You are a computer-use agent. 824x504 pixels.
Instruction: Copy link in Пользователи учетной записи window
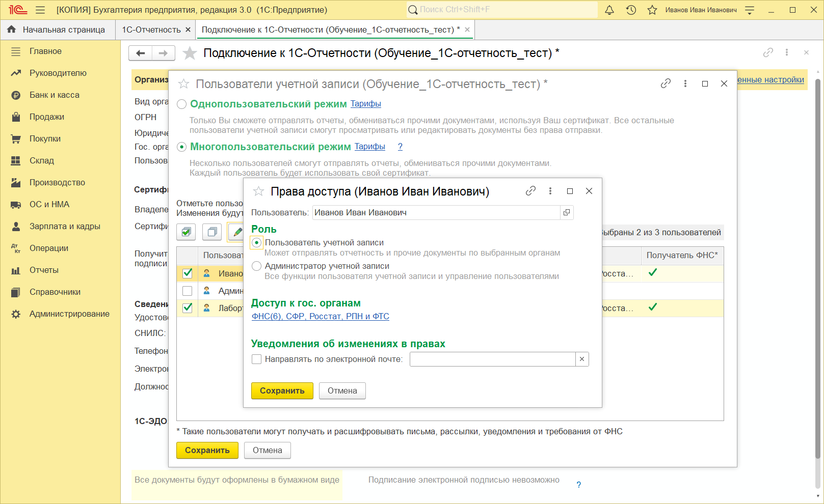[666, 83]
